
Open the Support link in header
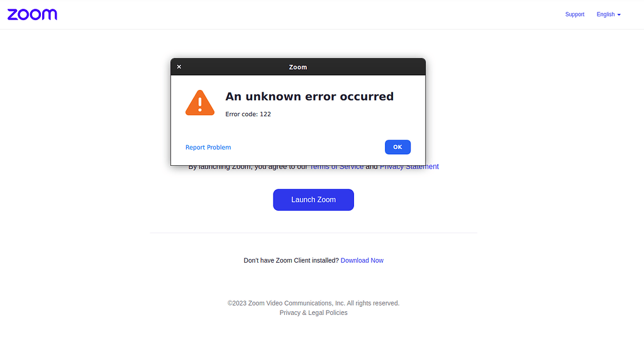click(575, 14)
